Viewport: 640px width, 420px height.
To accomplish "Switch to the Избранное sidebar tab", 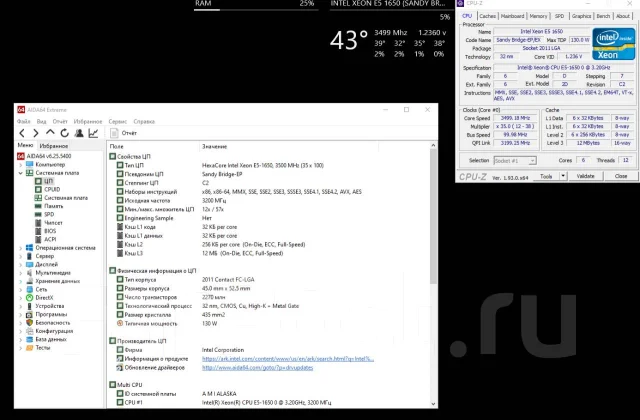I will (53, 146).
